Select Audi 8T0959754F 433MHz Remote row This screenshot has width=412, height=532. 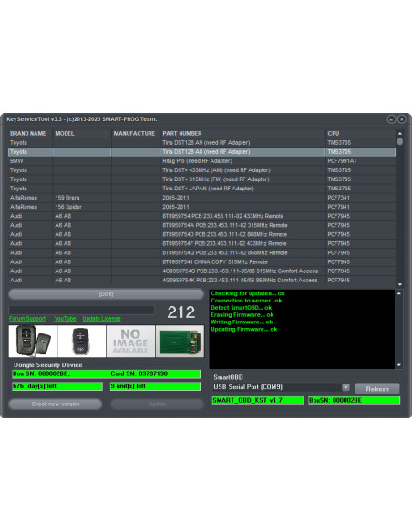coord(202,243)
